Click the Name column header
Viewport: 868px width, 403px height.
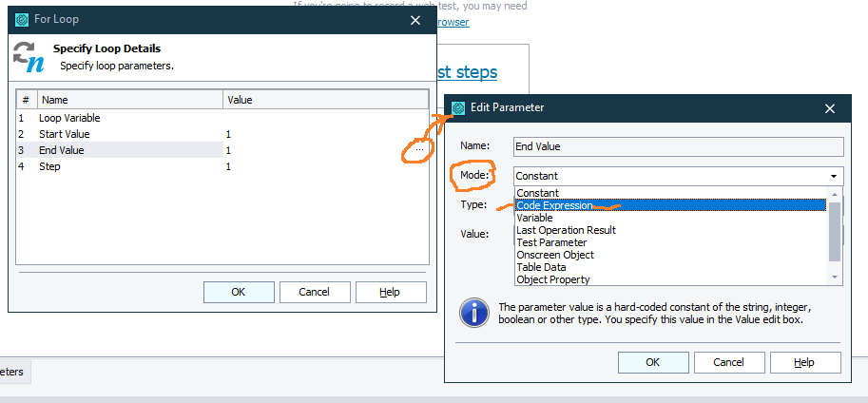130,100
